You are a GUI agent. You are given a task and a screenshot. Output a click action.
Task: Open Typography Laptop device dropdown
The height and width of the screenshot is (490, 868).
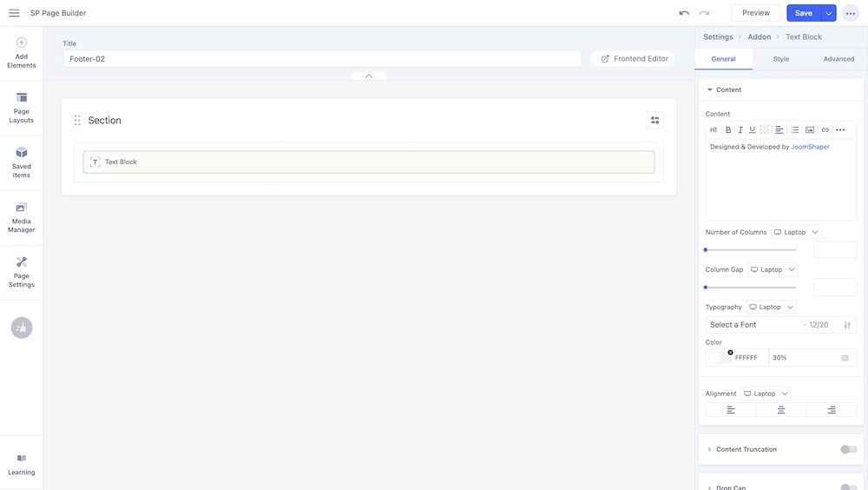[771, 307]
